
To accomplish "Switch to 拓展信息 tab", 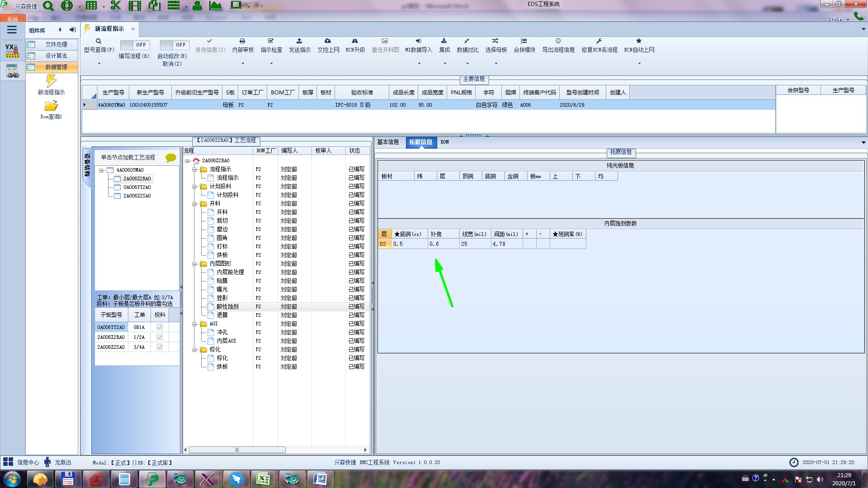I will coord(420,142).
